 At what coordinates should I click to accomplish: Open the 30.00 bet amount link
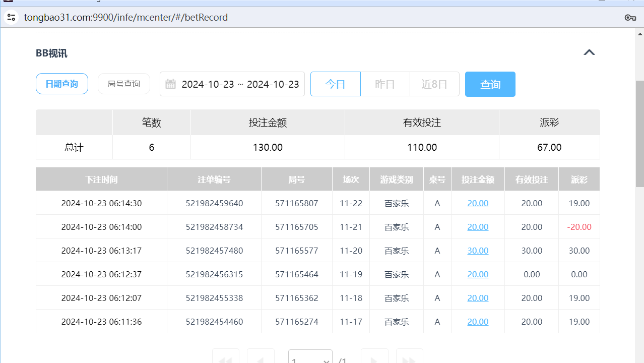(477, 250)
